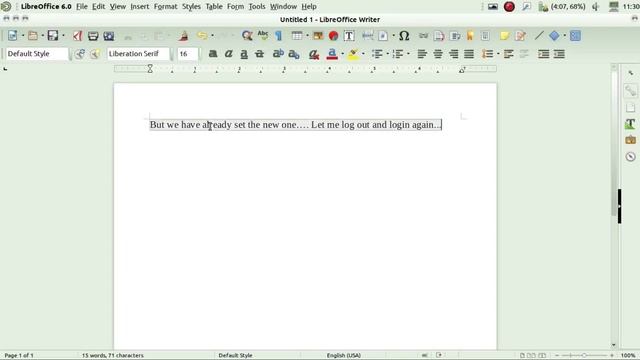Click the Open folder toolbar icon
This screenshot has width=640, height=360.
tap(33, 36)
